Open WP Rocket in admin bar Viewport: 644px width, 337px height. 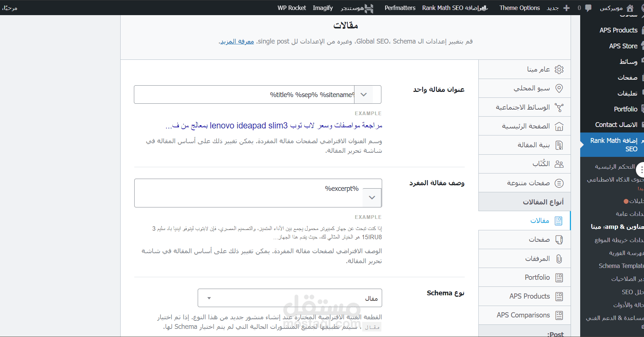292,8
